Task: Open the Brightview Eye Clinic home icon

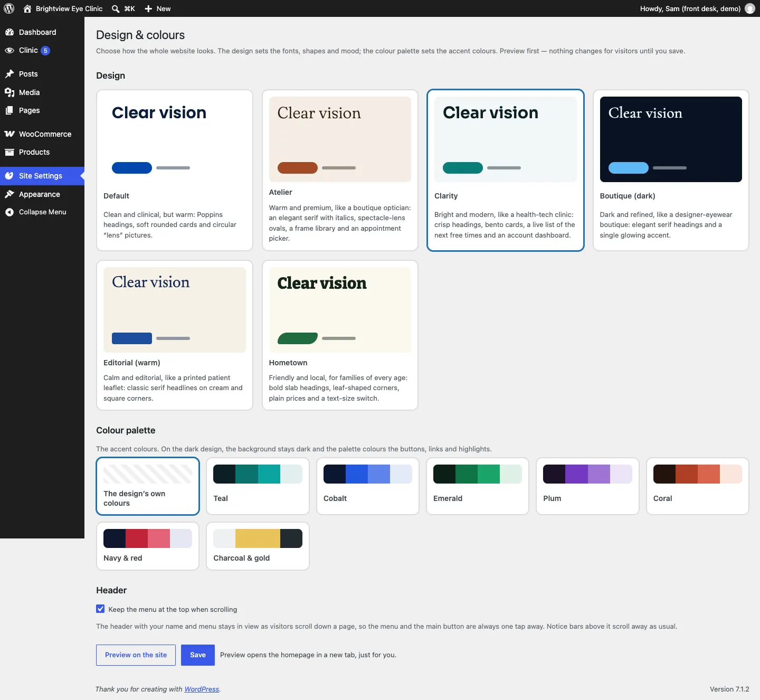Action: [x=27, y=8]
